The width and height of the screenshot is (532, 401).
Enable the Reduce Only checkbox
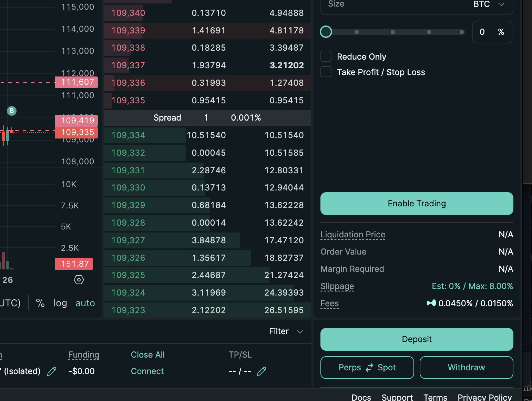click(x=326, y=56)
